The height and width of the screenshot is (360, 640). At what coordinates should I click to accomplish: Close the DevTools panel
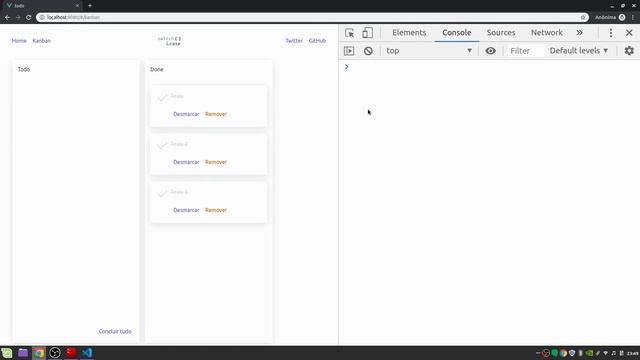[629, 33]
